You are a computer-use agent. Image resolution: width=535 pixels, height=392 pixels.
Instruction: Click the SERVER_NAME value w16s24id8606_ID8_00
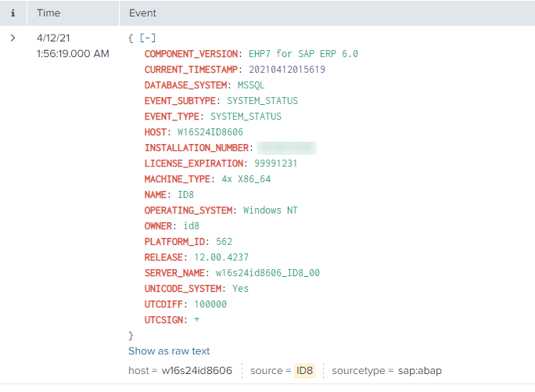click(x=267, y=273)
